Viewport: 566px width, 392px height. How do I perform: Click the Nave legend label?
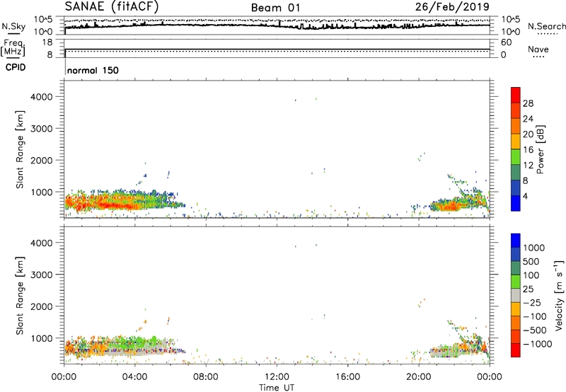(x=538, y=50)
